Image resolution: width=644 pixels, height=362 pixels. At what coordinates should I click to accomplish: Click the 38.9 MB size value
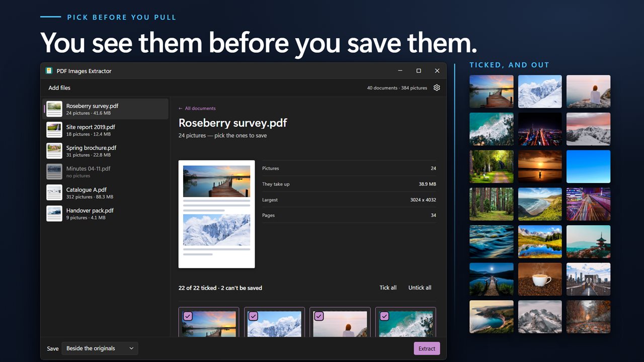pos(428,184)
